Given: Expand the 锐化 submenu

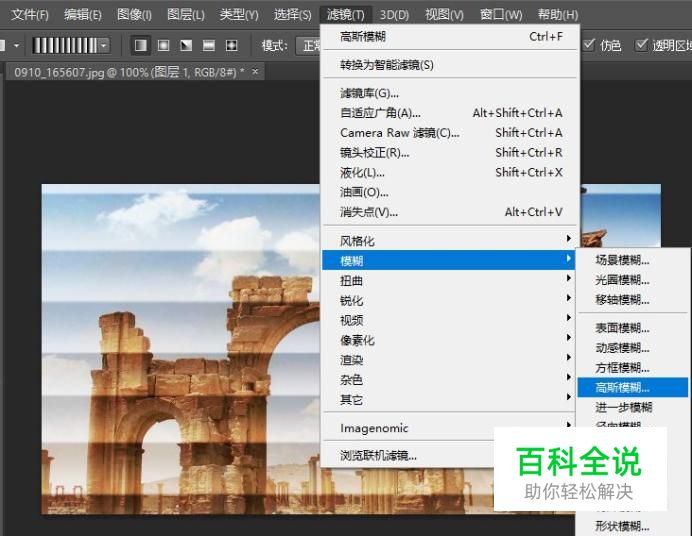Looking at the screenshot, I should point(448,300).
